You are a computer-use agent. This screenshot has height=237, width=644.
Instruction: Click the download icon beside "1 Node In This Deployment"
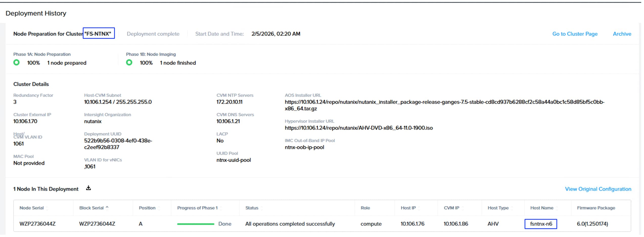click(x=89, y=188)
